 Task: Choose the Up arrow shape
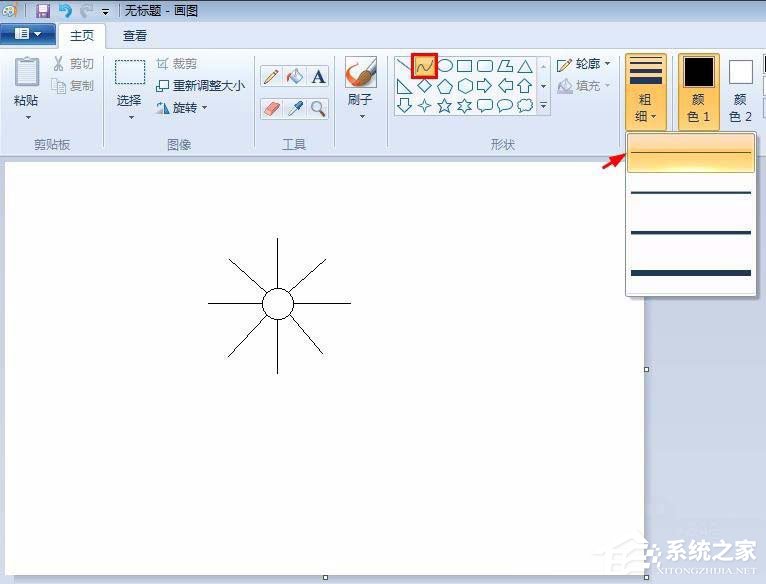pos(525,86)
